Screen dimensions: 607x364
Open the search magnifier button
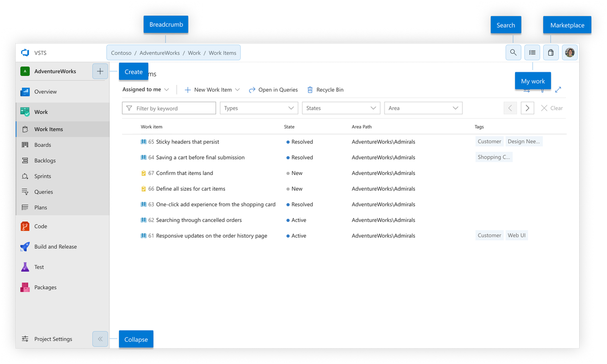pyautogui.click(x=513, y=53)
